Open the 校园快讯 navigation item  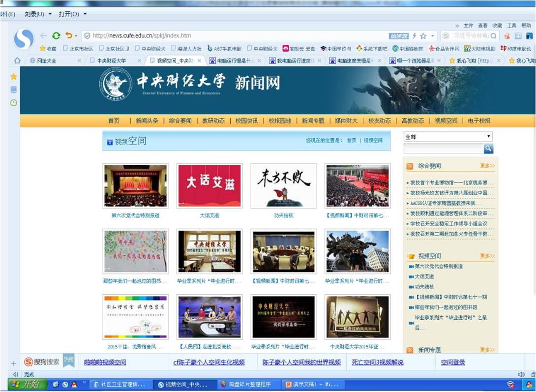tap(247, 121)
